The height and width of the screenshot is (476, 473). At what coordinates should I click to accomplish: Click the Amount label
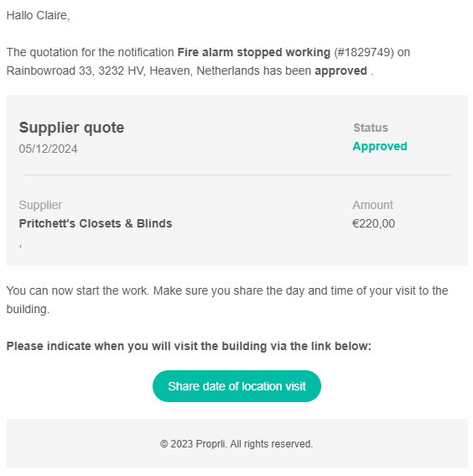372,205
